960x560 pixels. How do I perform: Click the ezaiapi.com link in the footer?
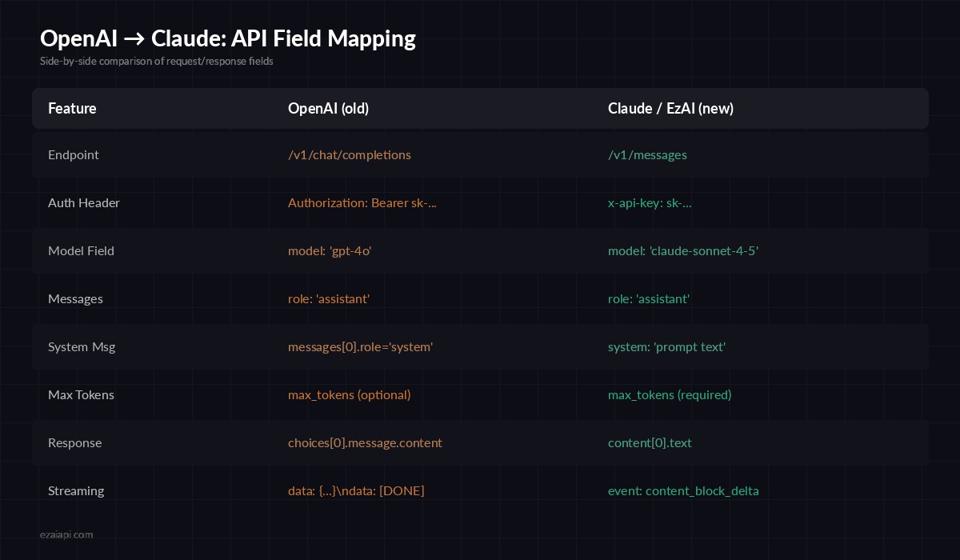tap(67, 534)
